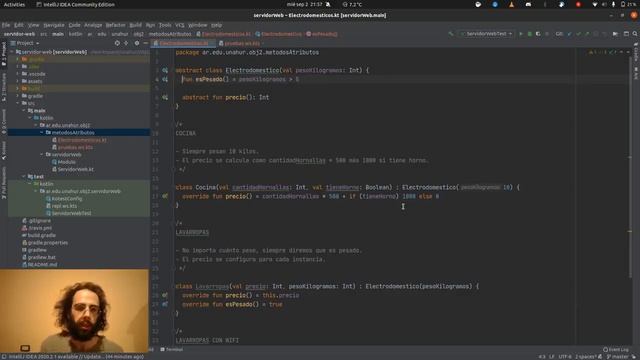Open the Project panel settings gear
640x360 pixels.
(x=137, y=43)
